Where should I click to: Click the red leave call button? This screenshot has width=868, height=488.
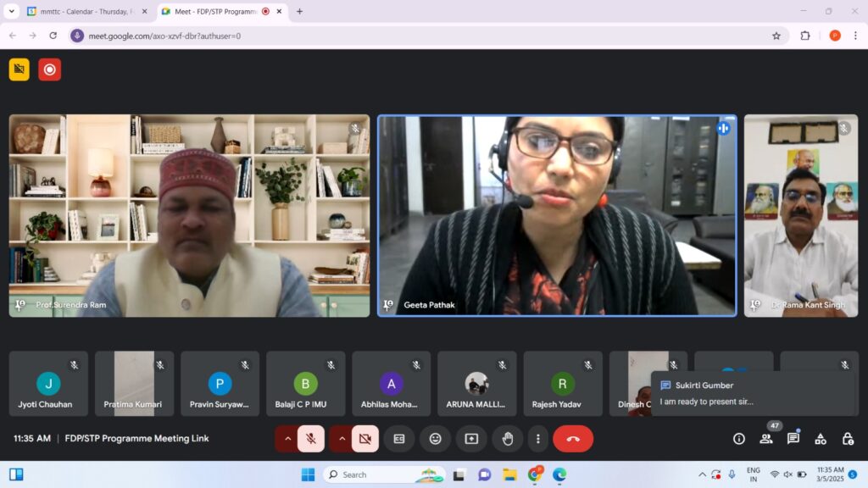[x=573, y=439]
